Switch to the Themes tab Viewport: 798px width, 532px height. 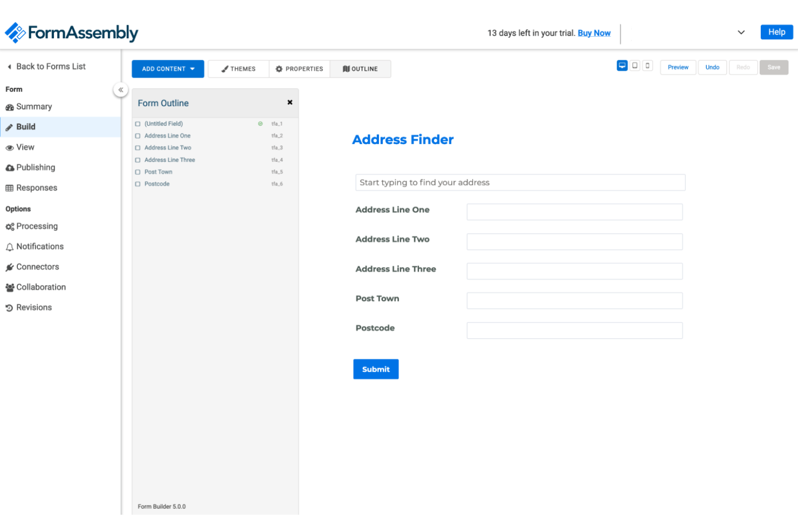click(238, 68)
